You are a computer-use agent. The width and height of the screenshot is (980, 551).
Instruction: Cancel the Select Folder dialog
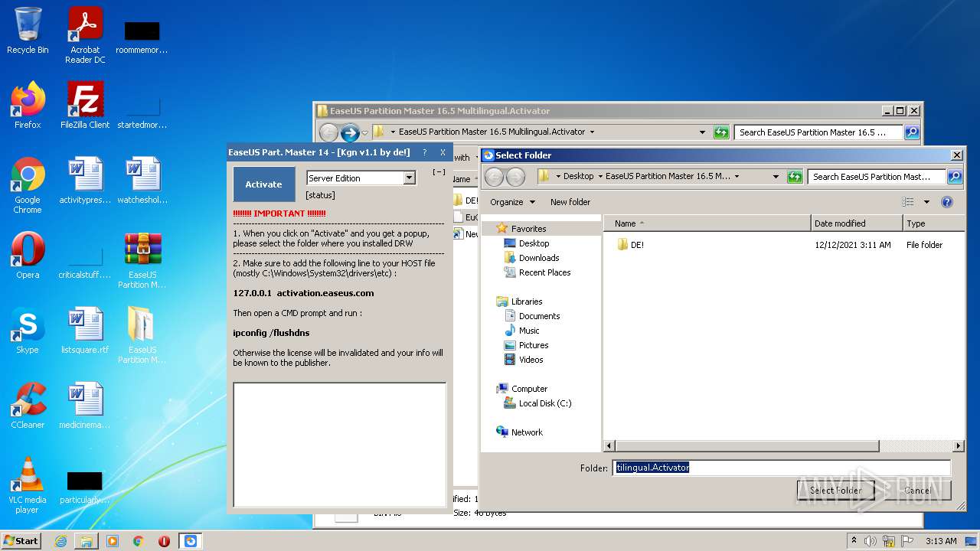(x=917, y=491)
